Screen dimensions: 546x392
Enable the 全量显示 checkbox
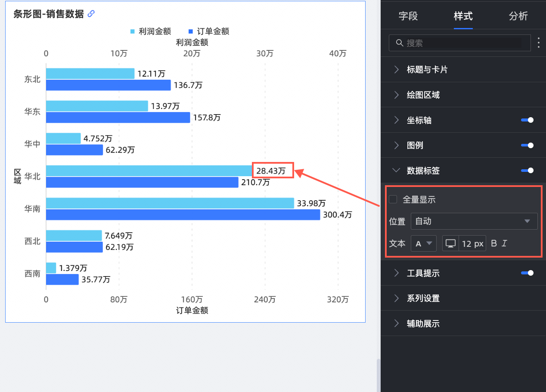click(393, 199)
